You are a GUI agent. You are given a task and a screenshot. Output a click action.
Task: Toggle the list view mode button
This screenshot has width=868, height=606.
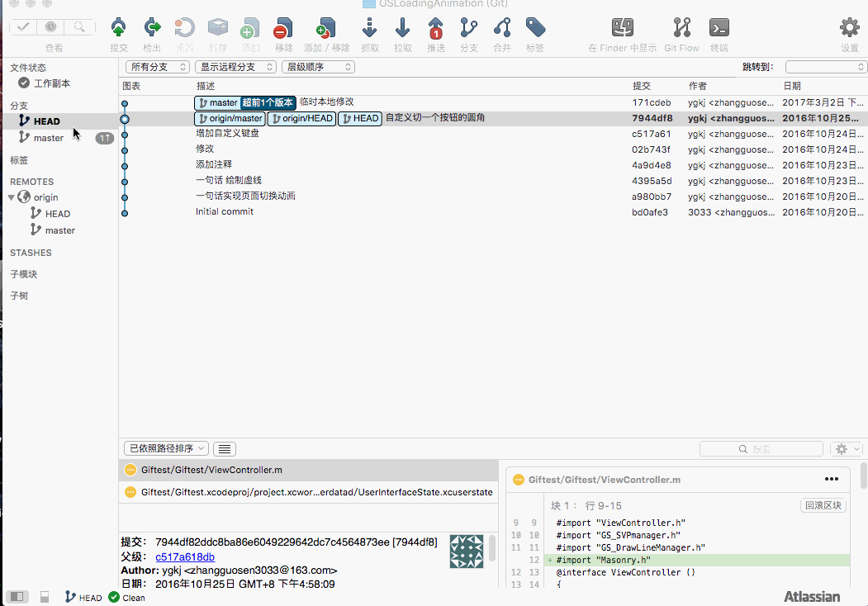tap(225, 448)
